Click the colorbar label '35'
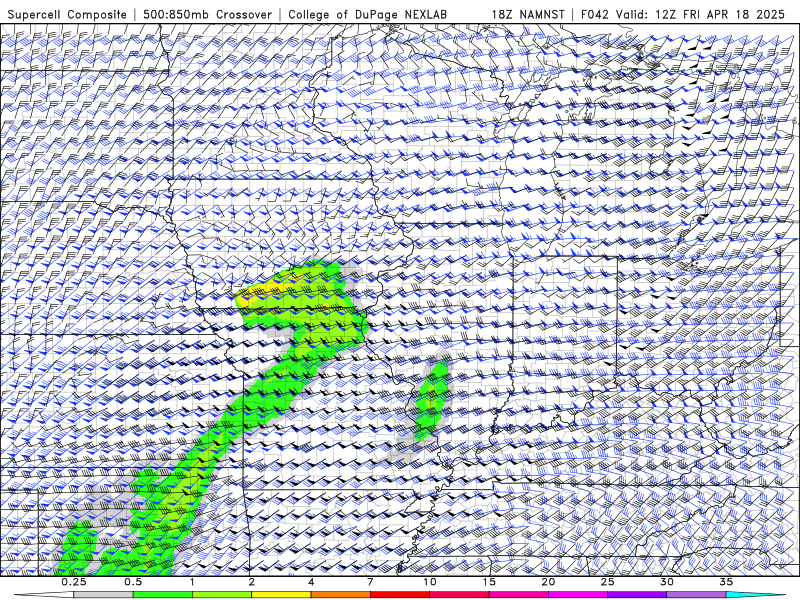800x600 pixels. click(x=726, y=582)
